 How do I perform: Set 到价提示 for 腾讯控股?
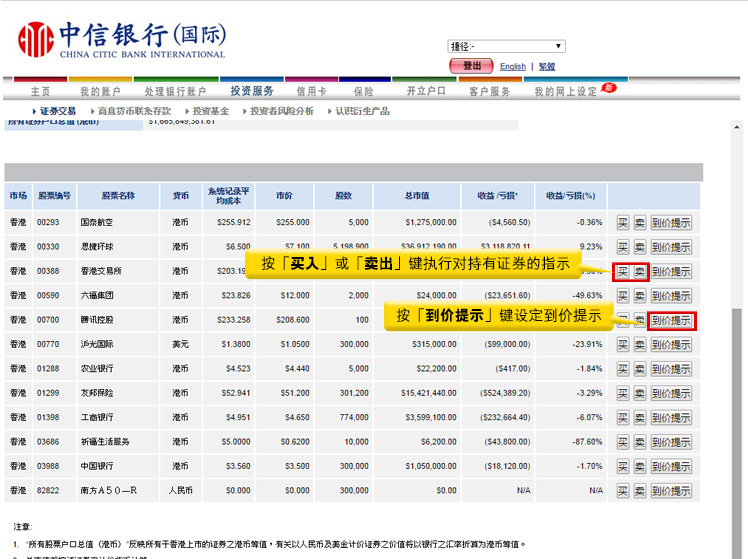(x=671, y=320)
